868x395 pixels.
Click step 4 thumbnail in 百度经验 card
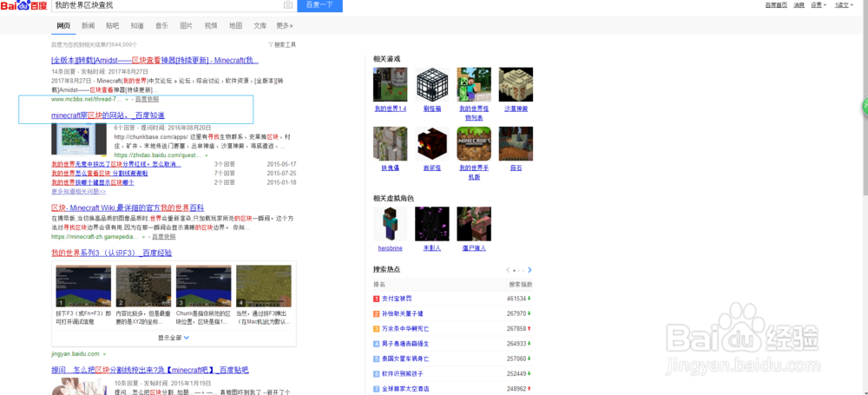264,286
